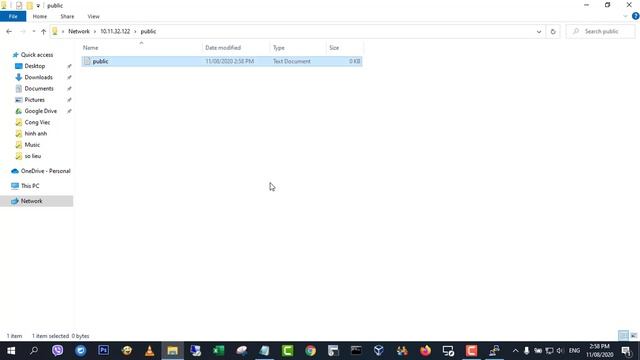Open the notification center icon
Image resolution: width=640 pixels, height=360 pixels.
pos(627,351)
